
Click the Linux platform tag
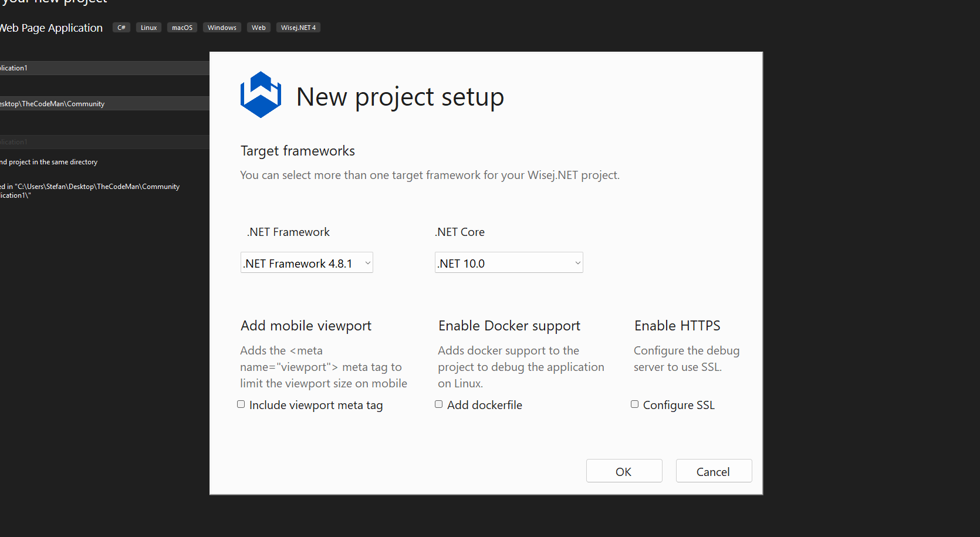click(x=148, y=28)
